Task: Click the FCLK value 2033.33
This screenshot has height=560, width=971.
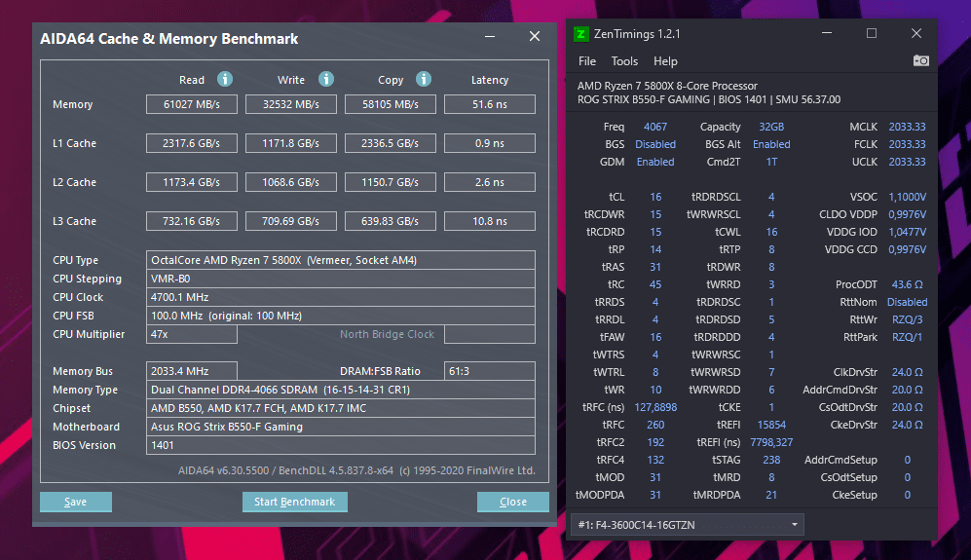Action: (x=908, y=144)
